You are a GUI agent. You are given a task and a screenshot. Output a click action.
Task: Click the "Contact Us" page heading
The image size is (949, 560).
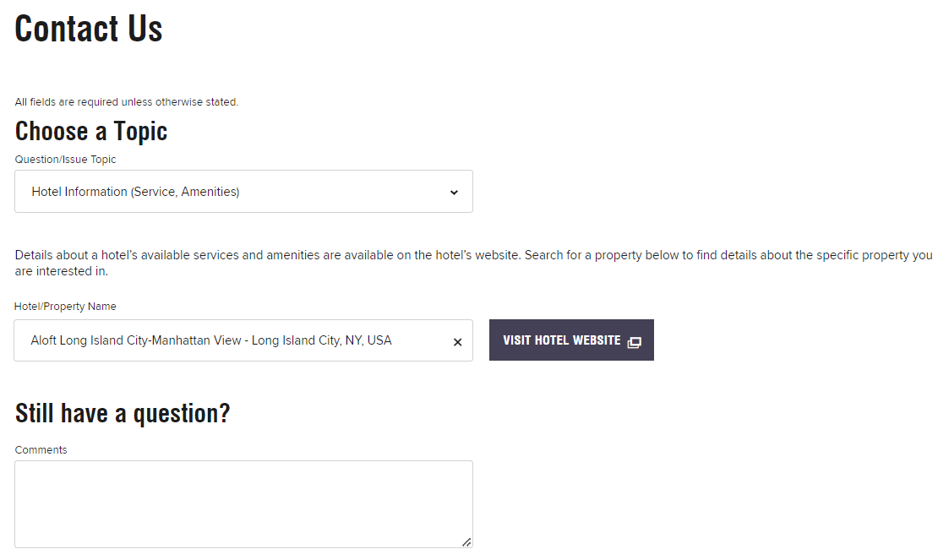[x=89, y=29]
